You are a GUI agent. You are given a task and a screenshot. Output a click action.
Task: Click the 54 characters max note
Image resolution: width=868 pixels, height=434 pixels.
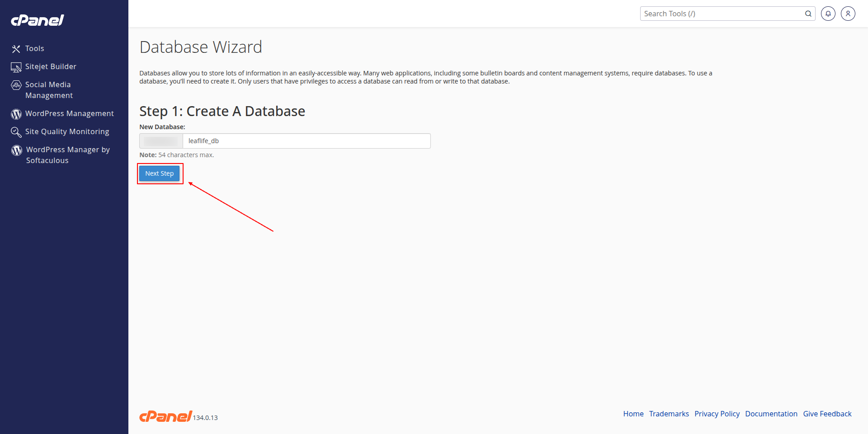[177, 155]
